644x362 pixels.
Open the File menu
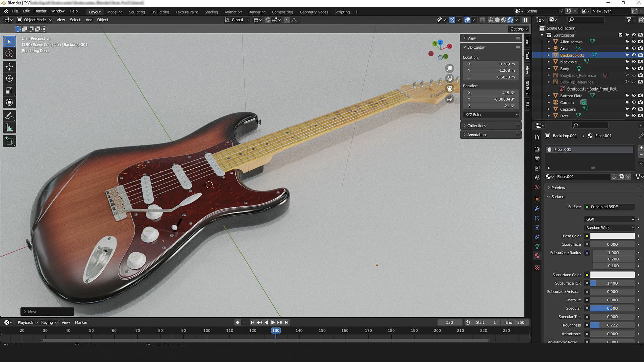(x=15, y=11)
